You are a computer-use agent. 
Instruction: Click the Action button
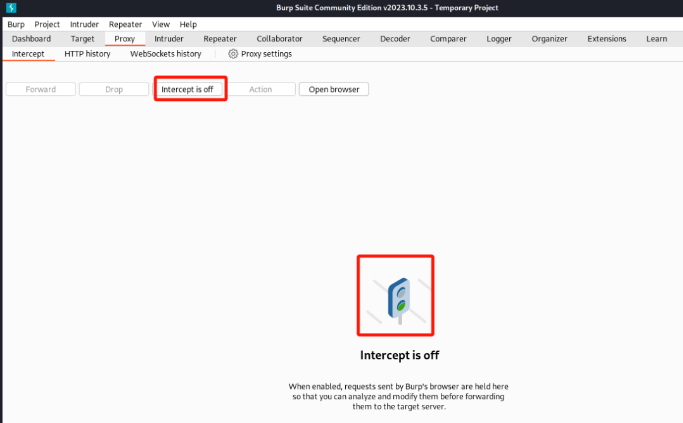point(260,89)
